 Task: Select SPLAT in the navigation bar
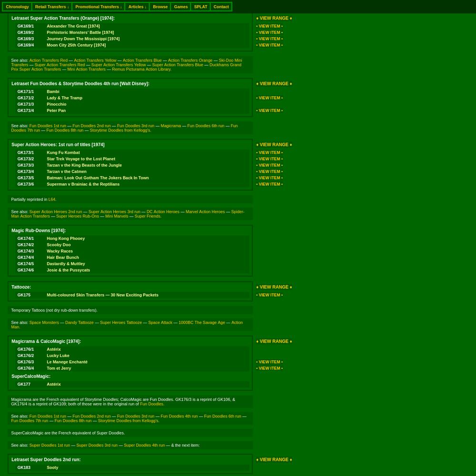click(x=201, y=7)
